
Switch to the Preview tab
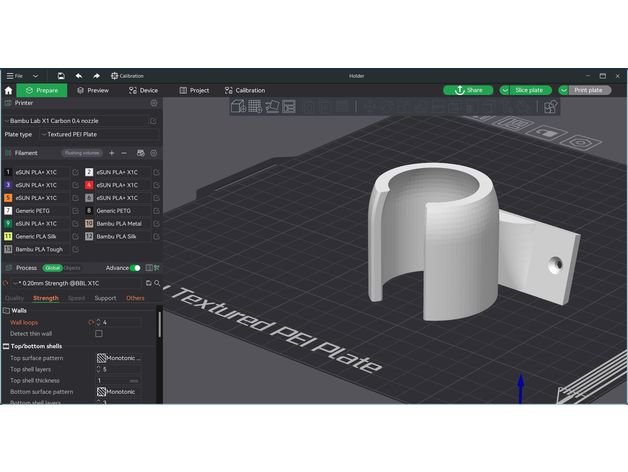pyautogui.click(x=93, y=90)
